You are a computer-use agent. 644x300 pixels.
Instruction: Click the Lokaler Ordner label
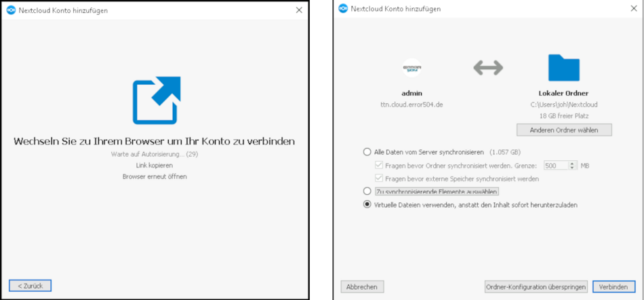(564, 93)
